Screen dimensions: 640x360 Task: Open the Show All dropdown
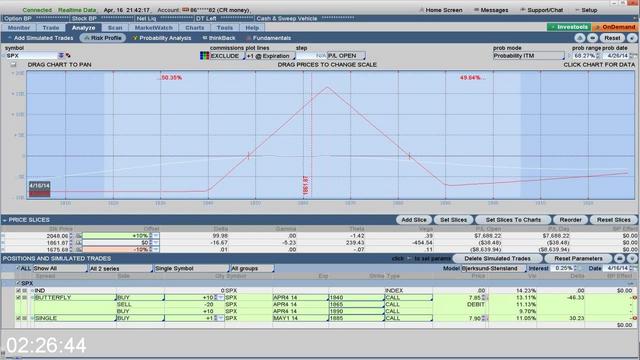60,269
